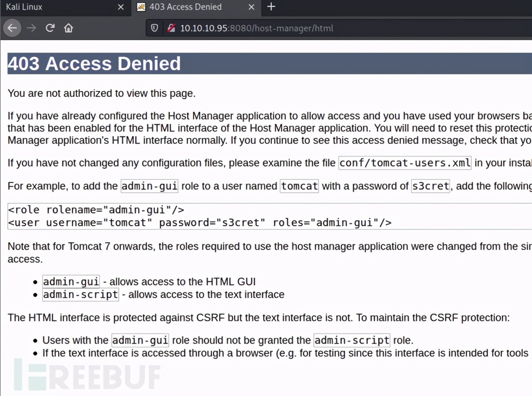Click the inline 'tomcat' user name code
The image size is (532, 396).
click(299, 186)
